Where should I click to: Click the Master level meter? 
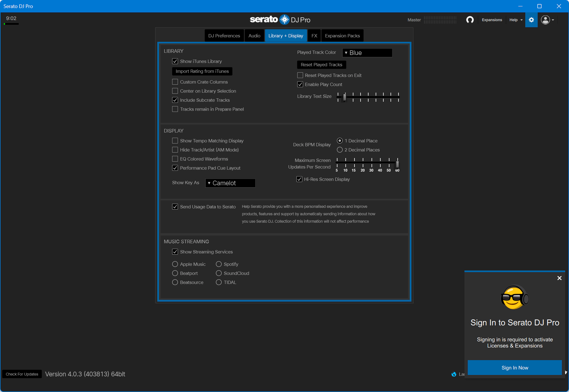click(440, 20)
